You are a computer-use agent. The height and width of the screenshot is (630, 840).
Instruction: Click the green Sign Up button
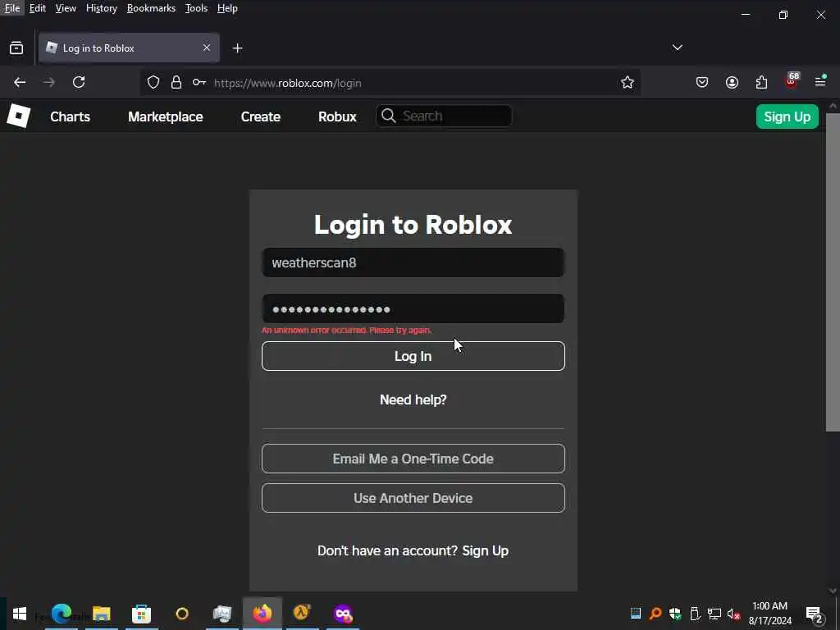pos(787,116)
